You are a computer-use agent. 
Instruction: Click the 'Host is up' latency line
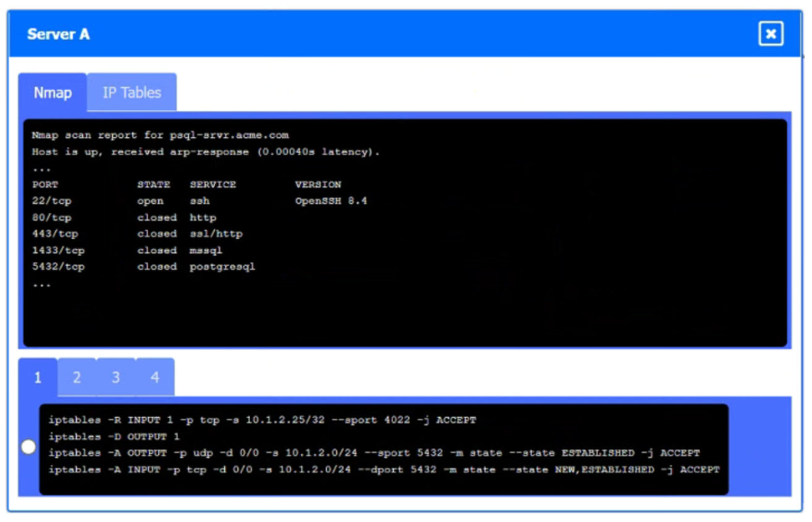tap(206, 152)
